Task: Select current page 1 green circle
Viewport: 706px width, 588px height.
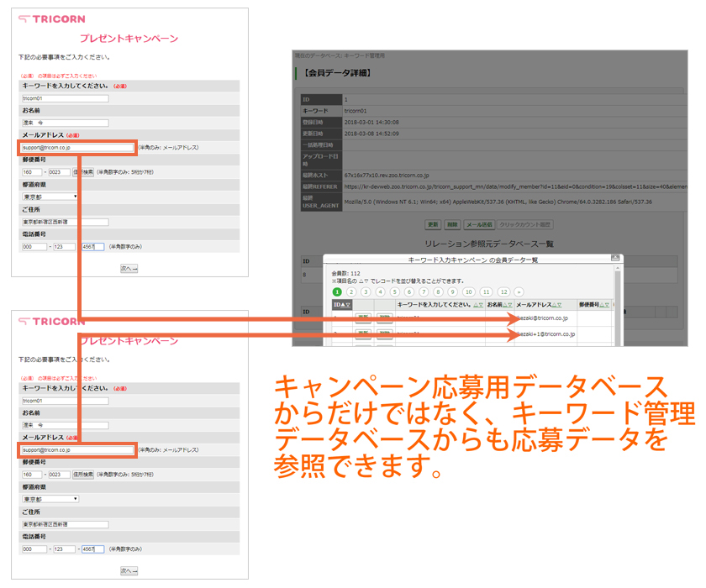Action: click(337, 292)
